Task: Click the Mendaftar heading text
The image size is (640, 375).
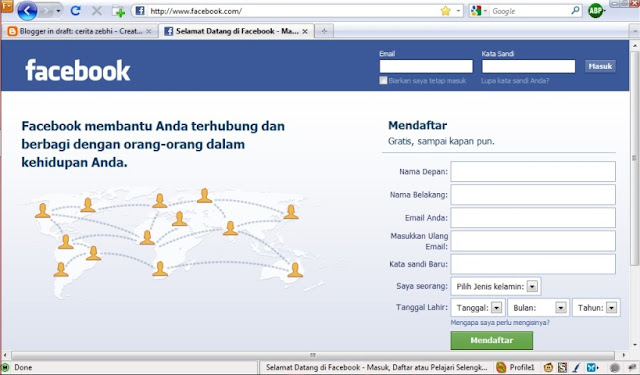Action: tap(417, 125)
